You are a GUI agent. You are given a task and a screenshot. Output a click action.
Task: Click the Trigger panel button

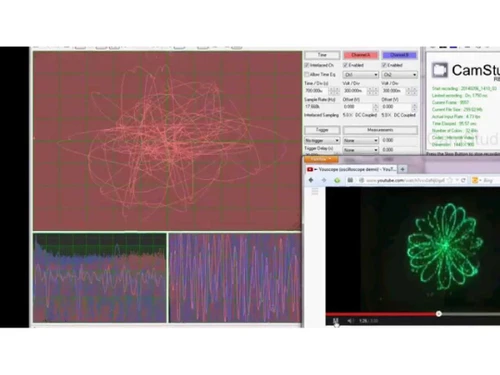tap(322, 130)
